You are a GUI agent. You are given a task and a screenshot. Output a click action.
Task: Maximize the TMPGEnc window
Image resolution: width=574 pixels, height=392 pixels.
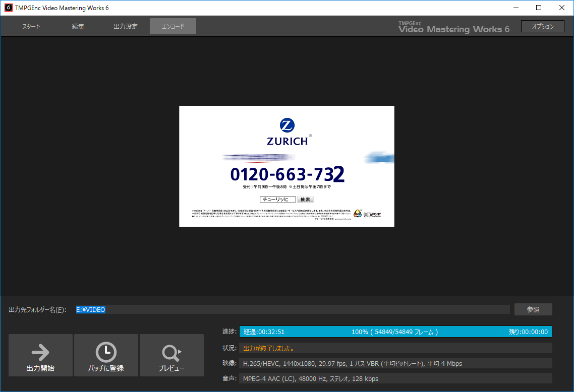tap(539, 8)
